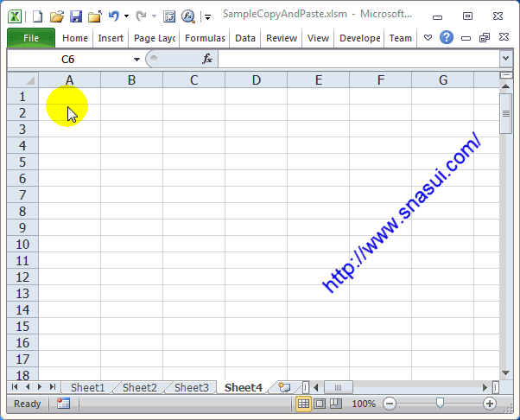Click the Zoom In plus button

pyautogui.click(x=490, y=404)
